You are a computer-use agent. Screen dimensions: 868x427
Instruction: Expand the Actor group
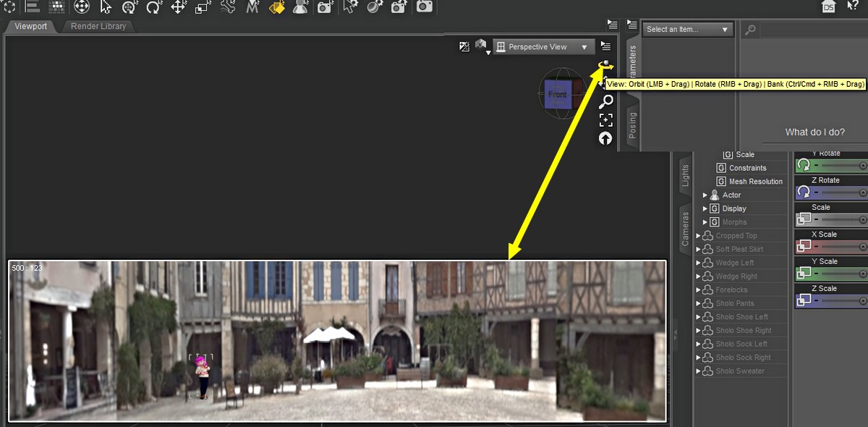[705, 195]
